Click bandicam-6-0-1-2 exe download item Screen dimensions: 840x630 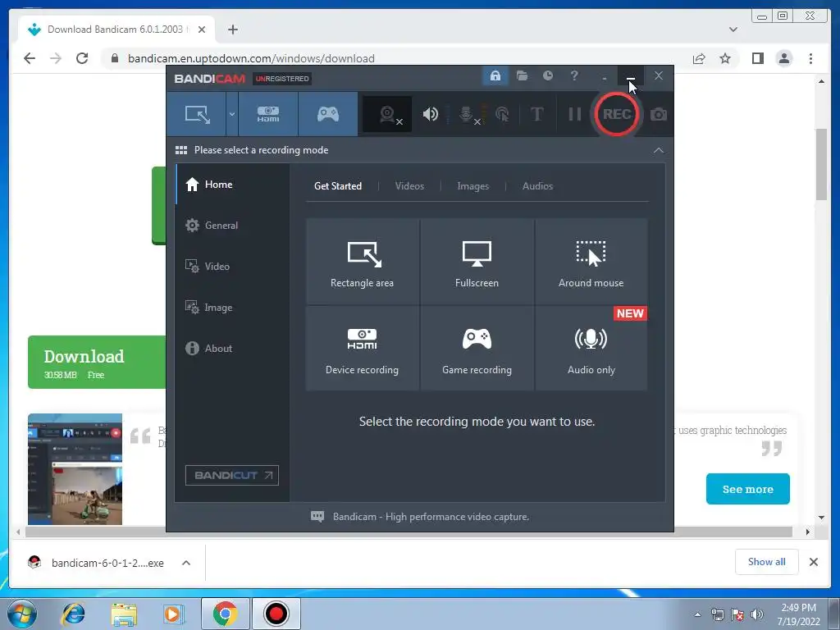click(x=96, y=563)
